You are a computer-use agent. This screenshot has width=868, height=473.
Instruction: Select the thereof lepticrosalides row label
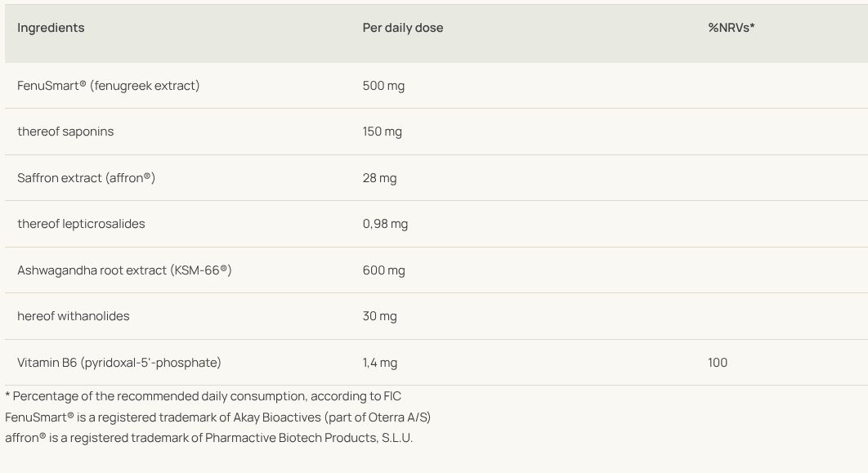(x=81, y=224)
